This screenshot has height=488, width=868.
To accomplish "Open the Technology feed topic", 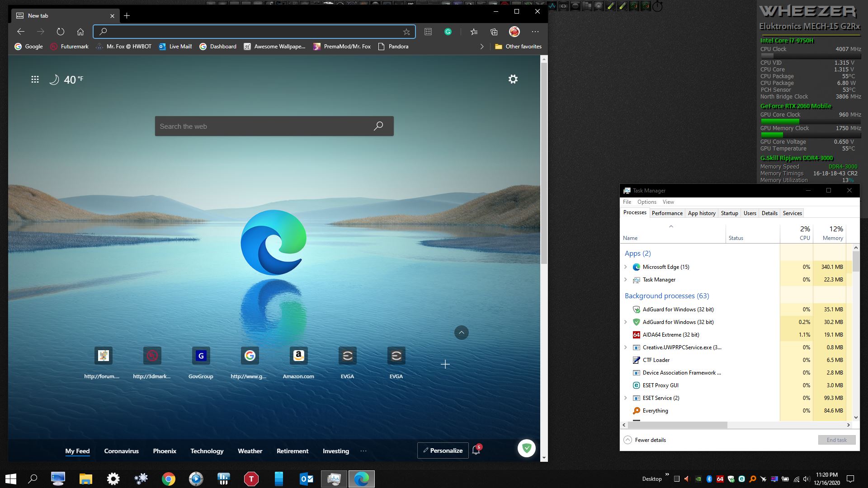I will (207, 451).
